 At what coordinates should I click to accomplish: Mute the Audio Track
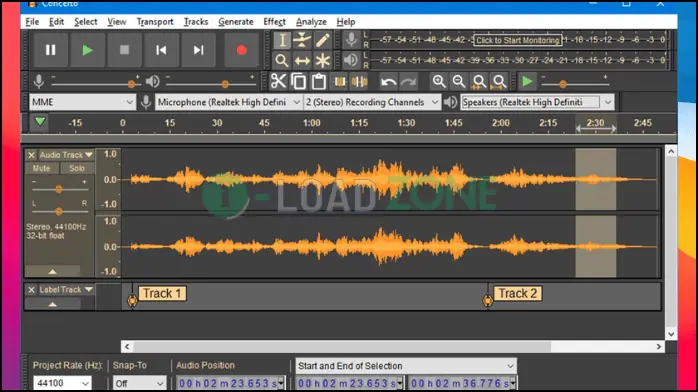41,168
